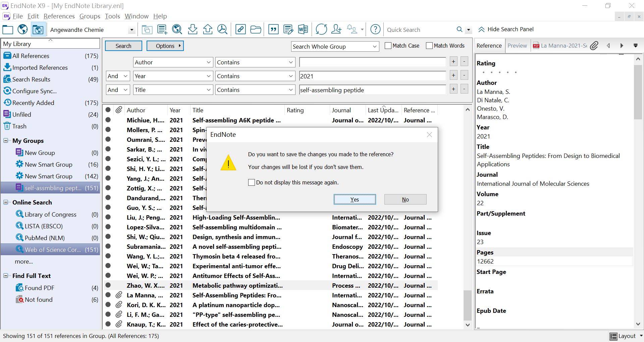Open the Title field dropdown

173,90
